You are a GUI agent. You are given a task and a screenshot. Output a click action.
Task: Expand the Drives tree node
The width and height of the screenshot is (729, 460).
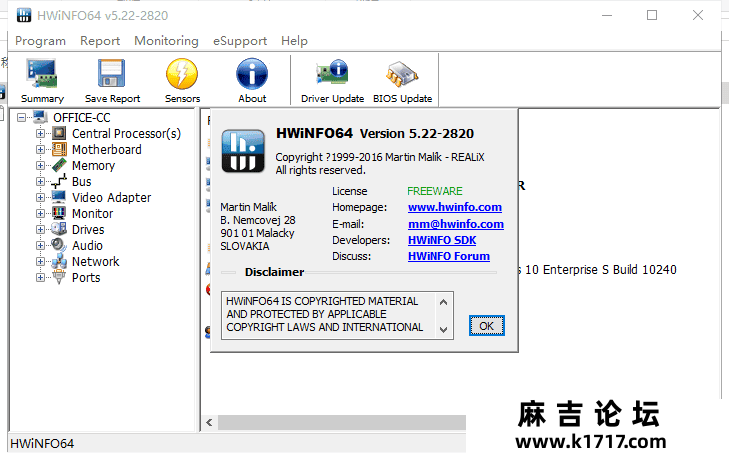(40, 229)
